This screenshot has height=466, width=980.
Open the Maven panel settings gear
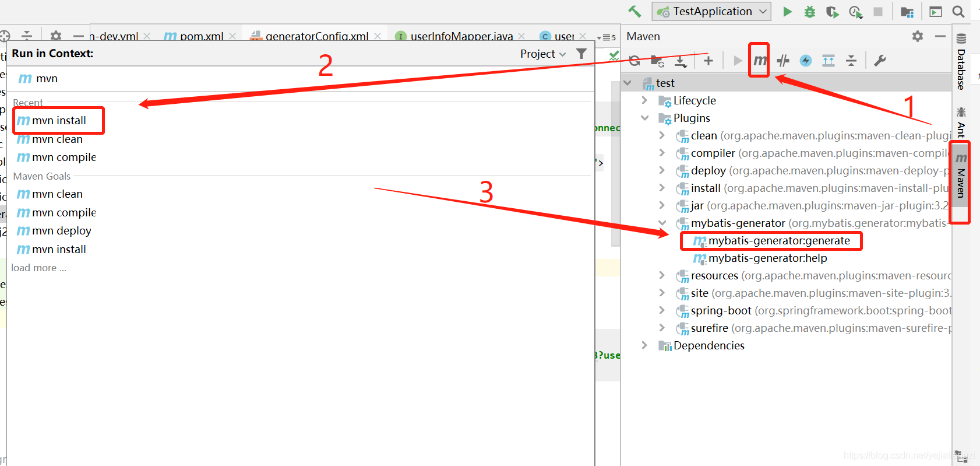click(x=918, y=36)
